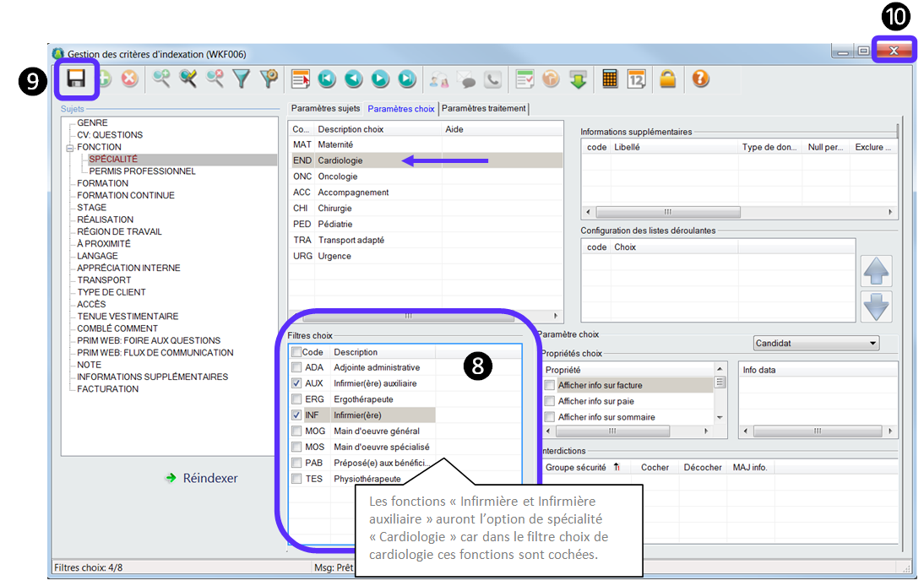Image resolution: width=924 pixels, height=586 pixels.
Task: Select the Oncologie row in choices list
Action: point(338,176)
